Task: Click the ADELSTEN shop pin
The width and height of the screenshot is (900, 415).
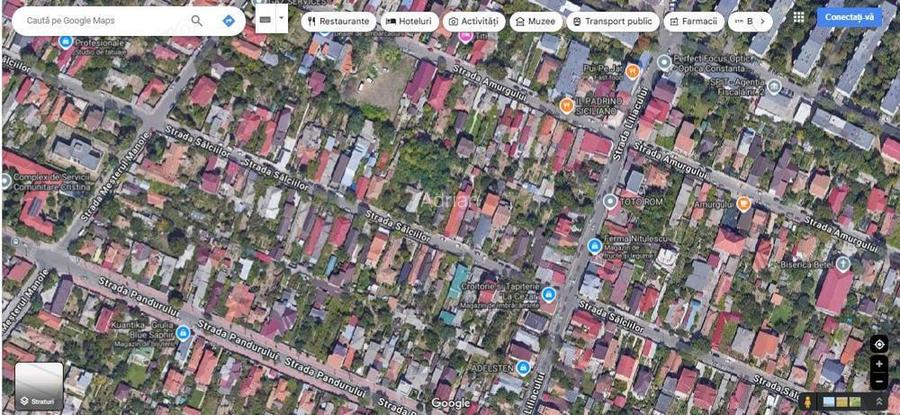Action: click(x=522, y=368)
